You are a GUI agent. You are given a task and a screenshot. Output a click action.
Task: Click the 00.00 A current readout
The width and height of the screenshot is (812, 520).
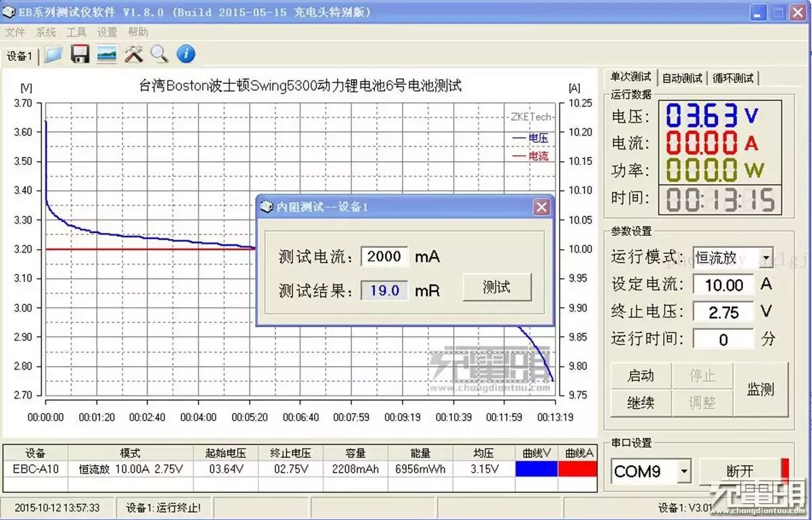point(713,143)
